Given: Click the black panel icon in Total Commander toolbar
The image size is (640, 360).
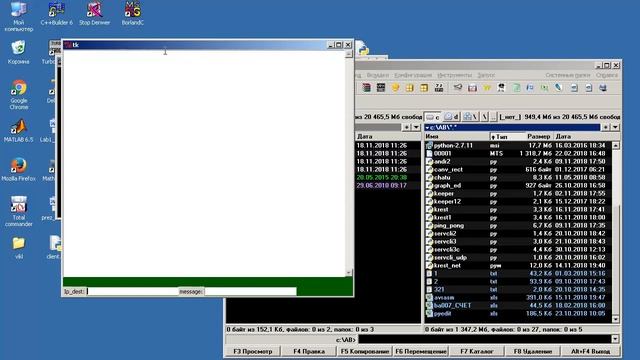Looking at the screenshot, I should click(x=381, y=88).
